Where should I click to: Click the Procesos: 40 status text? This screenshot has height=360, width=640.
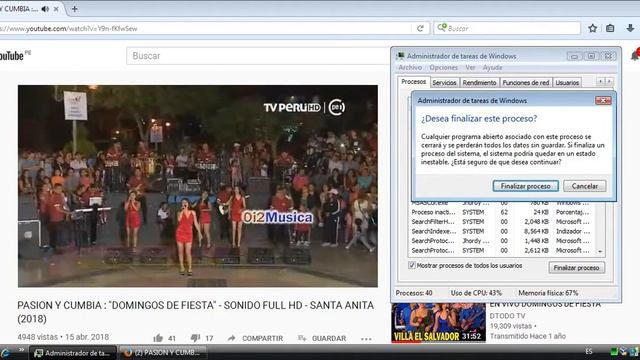(x=413, y=293)
